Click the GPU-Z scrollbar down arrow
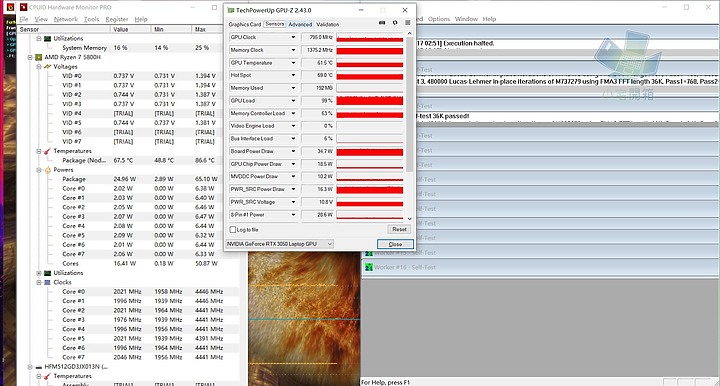 click(x=409, y=219)
